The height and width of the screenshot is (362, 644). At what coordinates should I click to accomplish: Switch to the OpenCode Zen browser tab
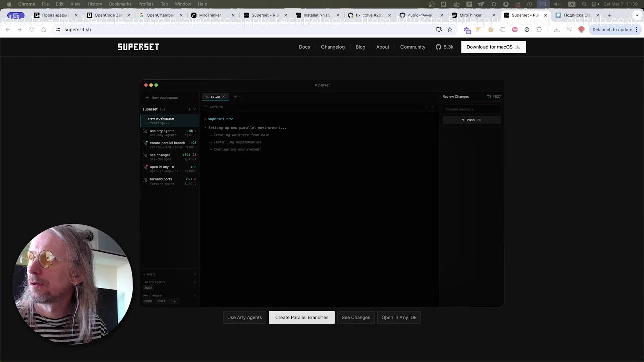pyautogui.click(x=107, y=15)
